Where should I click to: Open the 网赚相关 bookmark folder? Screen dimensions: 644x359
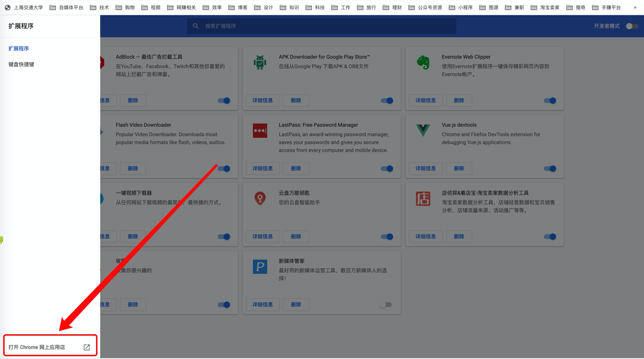coord(182,8)
